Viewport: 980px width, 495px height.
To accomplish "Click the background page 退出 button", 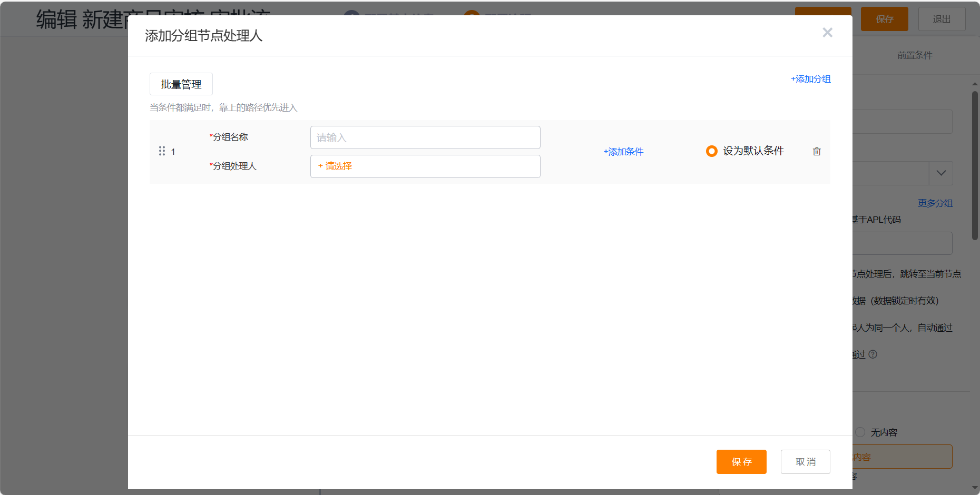I will tap(942, 19).
